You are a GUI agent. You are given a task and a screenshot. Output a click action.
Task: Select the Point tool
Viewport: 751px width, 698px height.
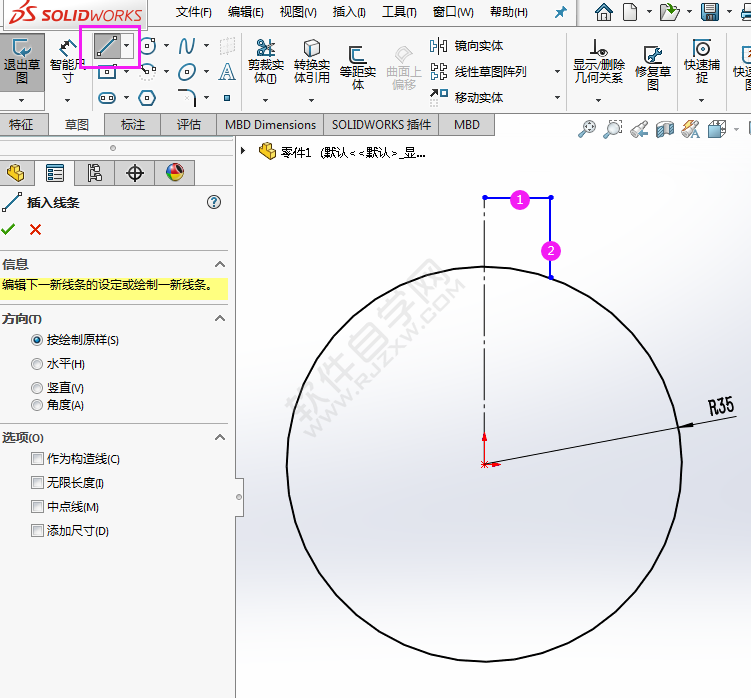[227, 98]
